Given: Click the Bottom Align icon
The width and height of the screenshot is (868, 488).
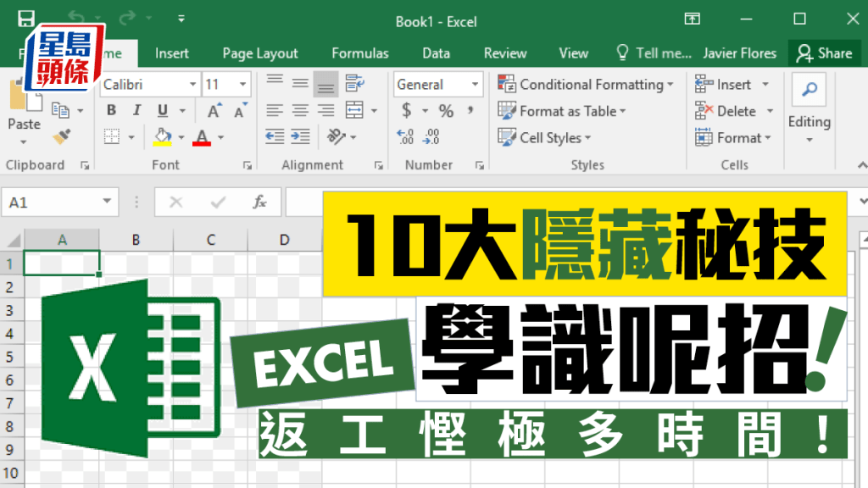Looking at the screenshot, I should [325, 84].
